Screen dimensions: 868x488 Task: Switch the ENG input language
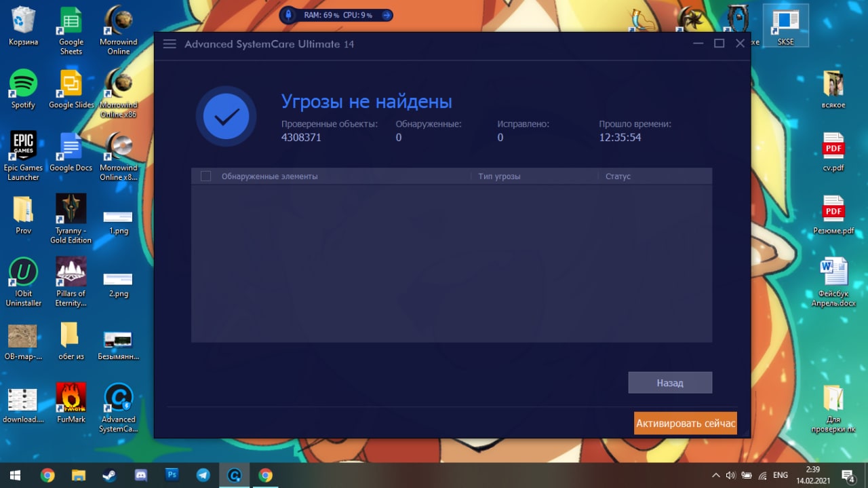pyautogui.click(x=781, y=475)
